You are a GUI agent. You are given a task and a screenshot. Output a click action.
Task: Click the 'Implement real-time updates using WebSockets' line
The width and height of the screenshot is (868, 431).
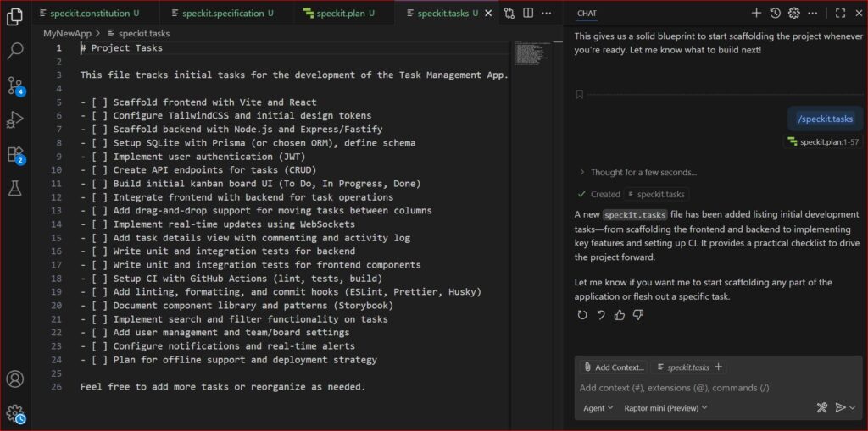click(218, 224)
